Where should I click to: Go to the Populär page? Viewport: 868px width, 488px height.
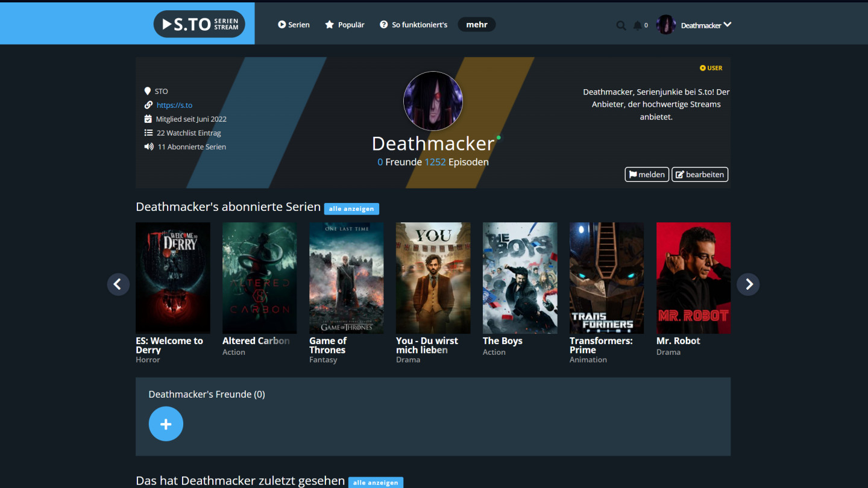point(345,25)
